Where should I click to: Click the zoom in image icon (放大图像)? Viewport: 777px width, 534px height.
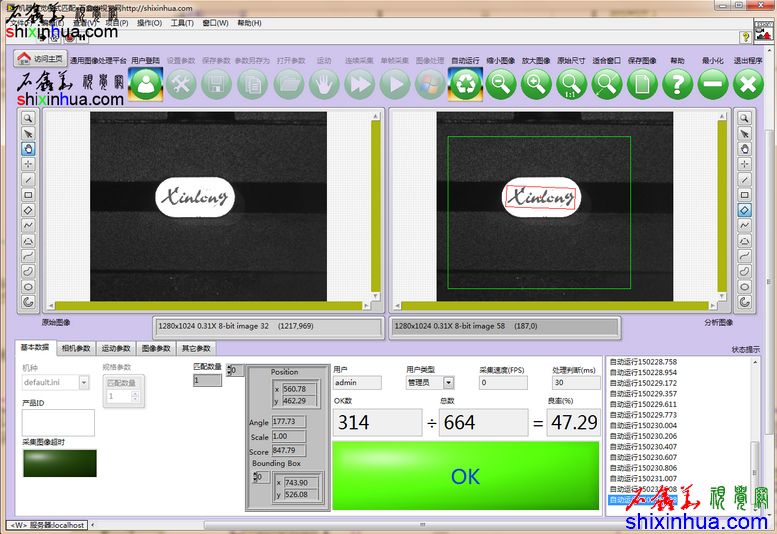(536, 84)
